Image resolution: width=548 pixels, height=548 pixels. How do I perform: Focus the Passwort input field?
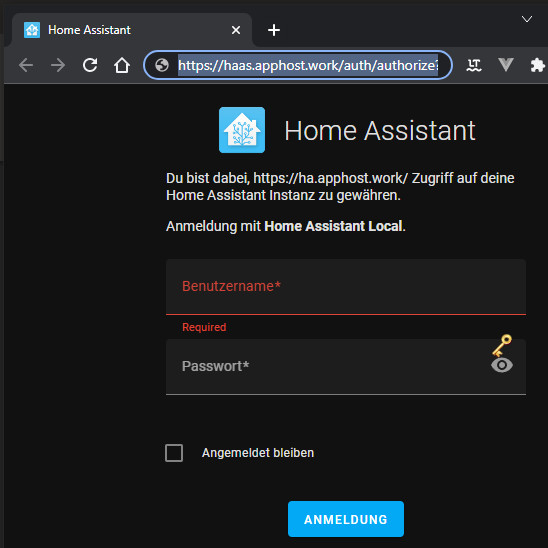(346, 367)
